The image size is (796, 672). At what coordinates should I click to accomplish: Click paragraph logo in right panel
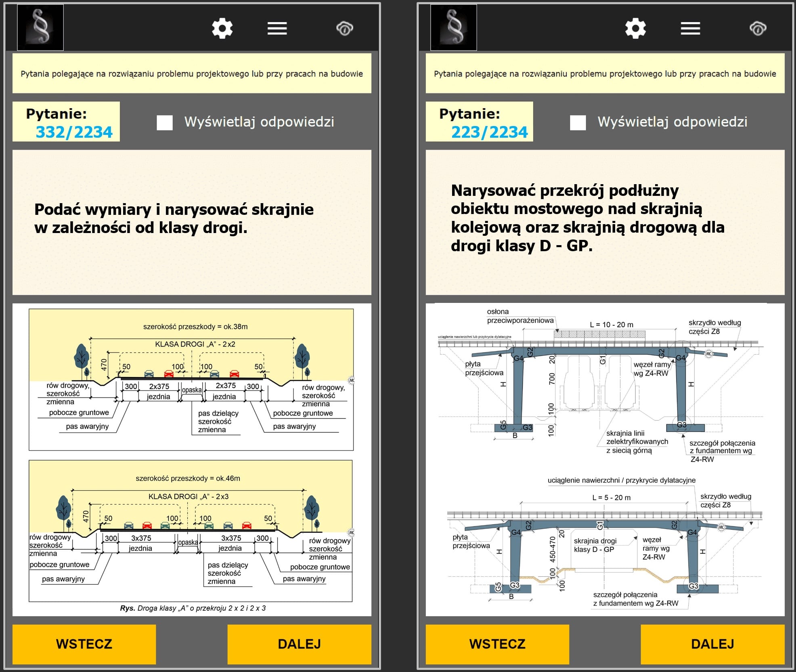[x=454, y=27]
